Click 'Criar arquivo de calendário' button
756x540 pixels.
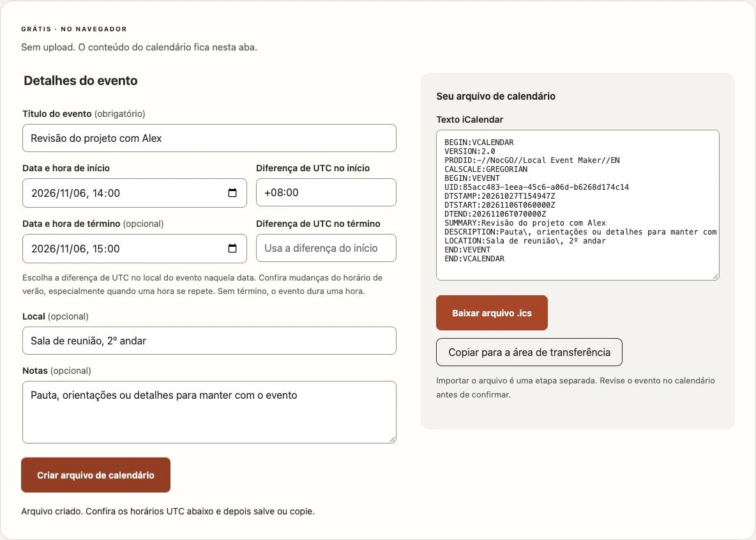[x=96, y=475]
